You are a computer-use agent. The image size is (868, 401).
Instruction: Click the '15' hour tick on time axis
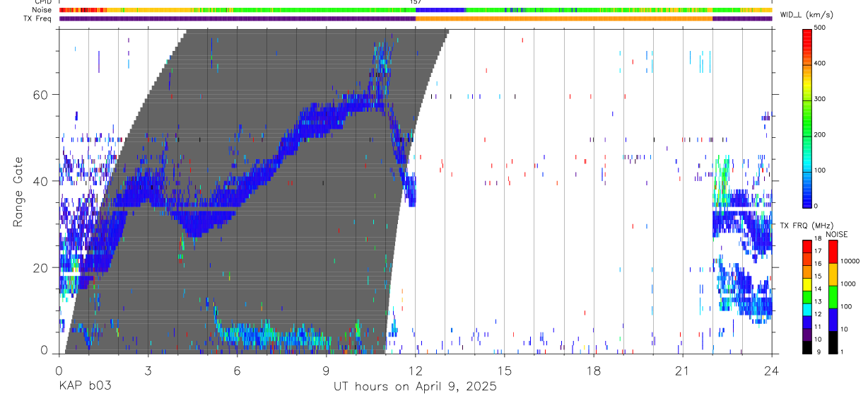pyautogui.click(x=505, y=371)
